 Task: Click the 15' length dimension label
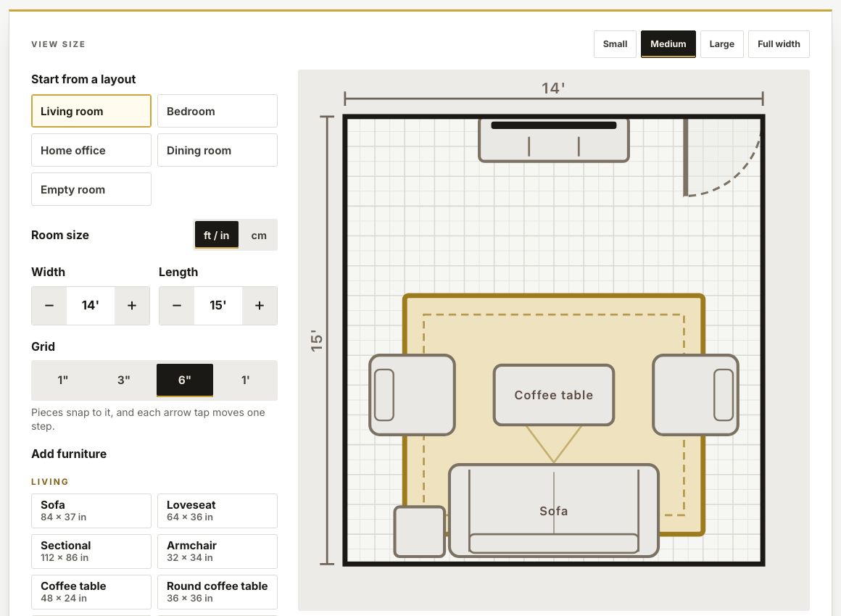(x=317, y=341)
